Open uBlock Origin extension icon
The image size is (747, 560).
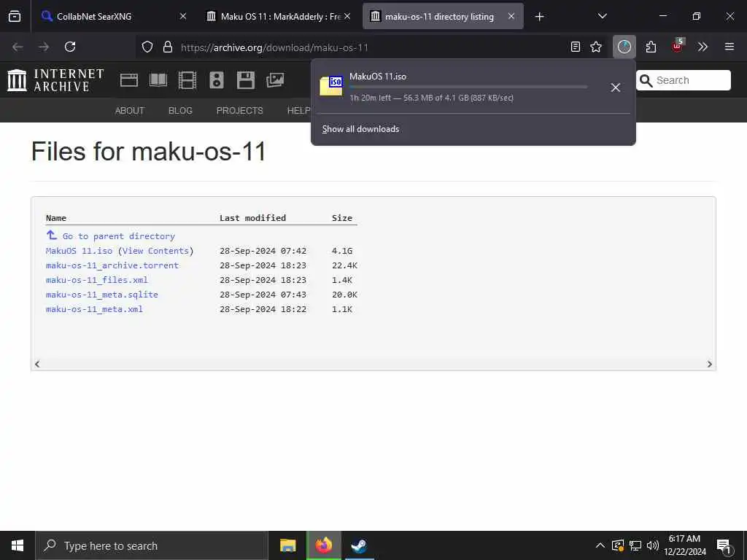677,46
